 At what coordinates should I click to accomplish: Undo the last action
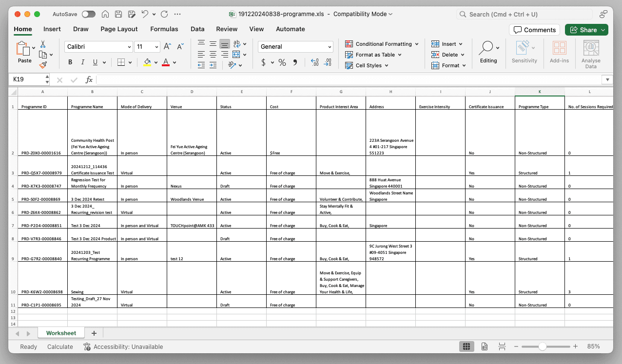point(145,14)
